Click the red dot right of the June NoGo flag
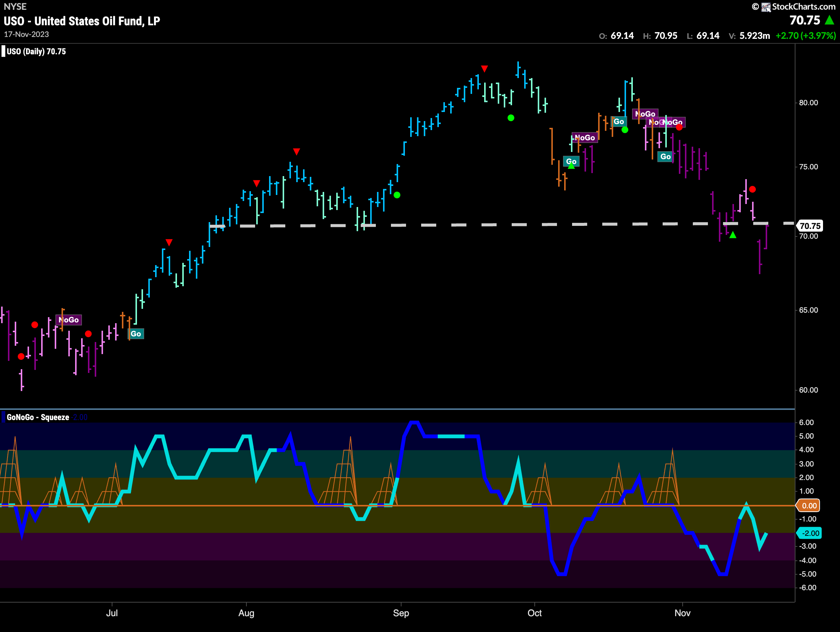840x632 pixels. (x=88, y=334)
